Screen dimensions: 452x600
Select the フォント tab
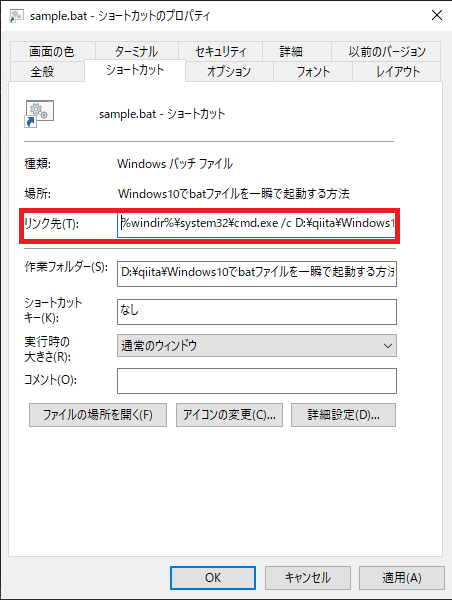[x=313, y=72]
